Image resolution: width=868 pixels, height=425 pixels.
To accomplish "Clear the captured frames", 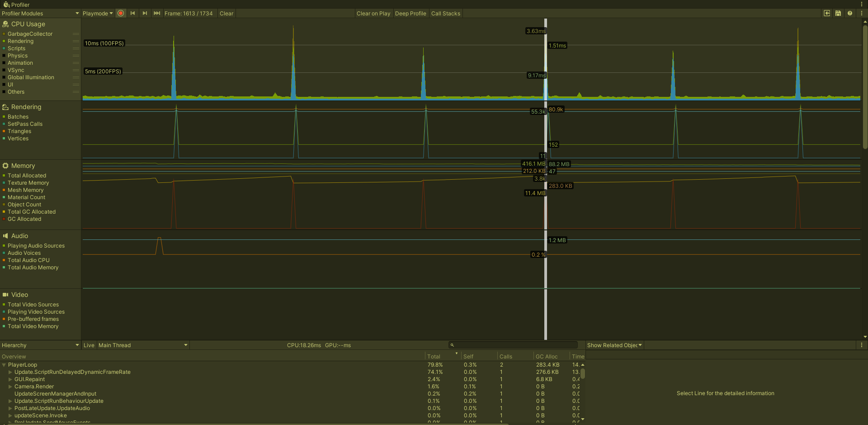I will pos(226,13).
